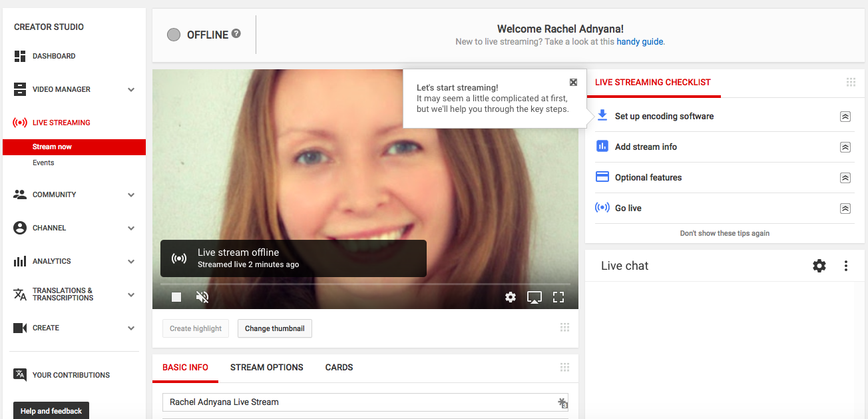The height and width of the screenshot is (419, 868).
Task: Click Don't show these tips again
Action: click(725, 233)
